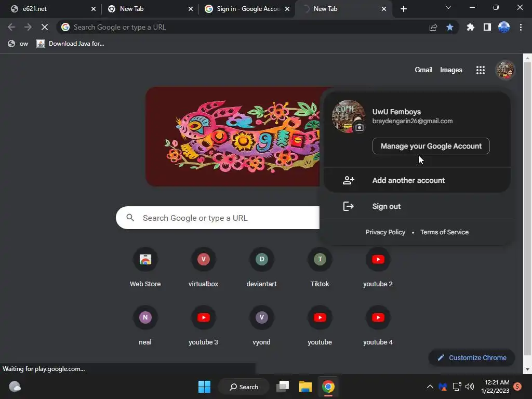The image size is (532, 399).
Task: Show hidden system tray icons
Action: (x=430, y=387)
